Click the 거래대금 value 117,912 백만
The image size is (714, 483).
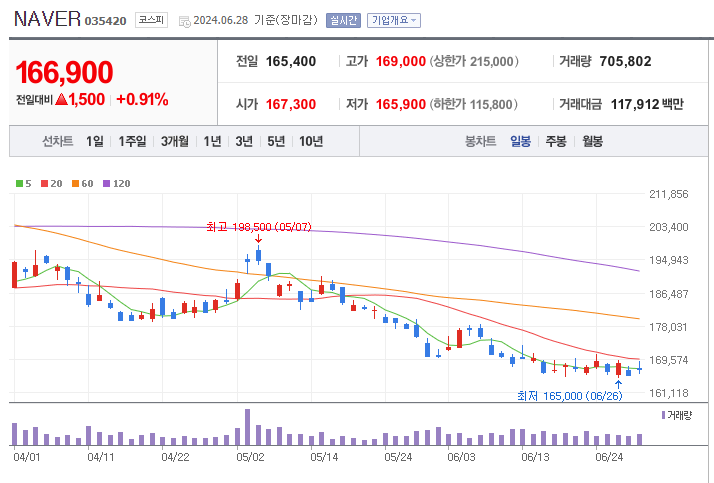point(647,104)
